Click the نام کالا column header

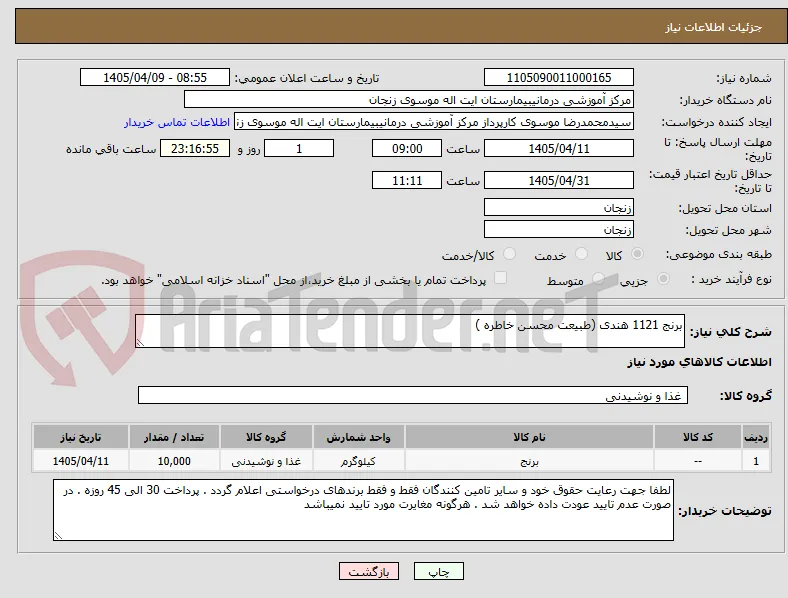pyautogui.click(x=529, y=437)
